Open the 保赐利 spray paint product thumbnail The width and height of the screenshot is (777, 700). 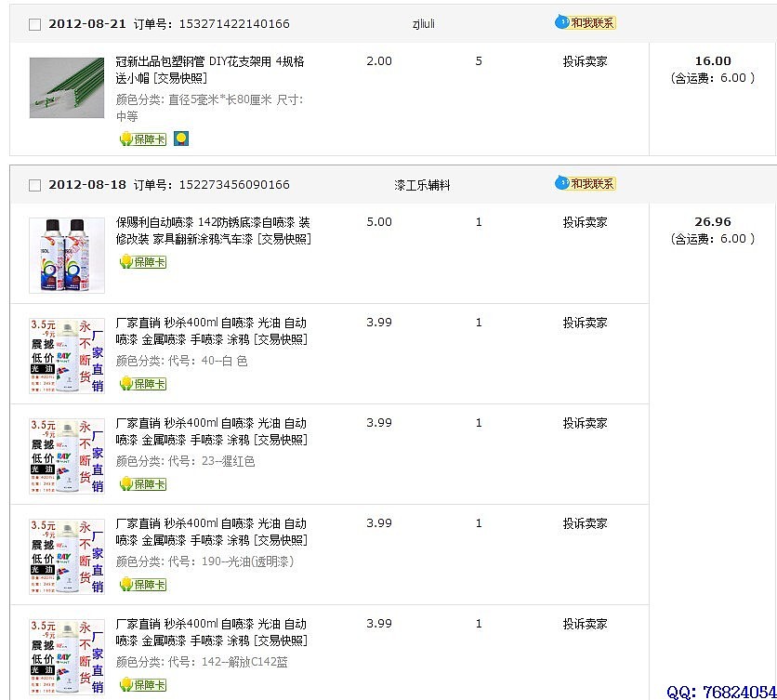pos(65,254)
